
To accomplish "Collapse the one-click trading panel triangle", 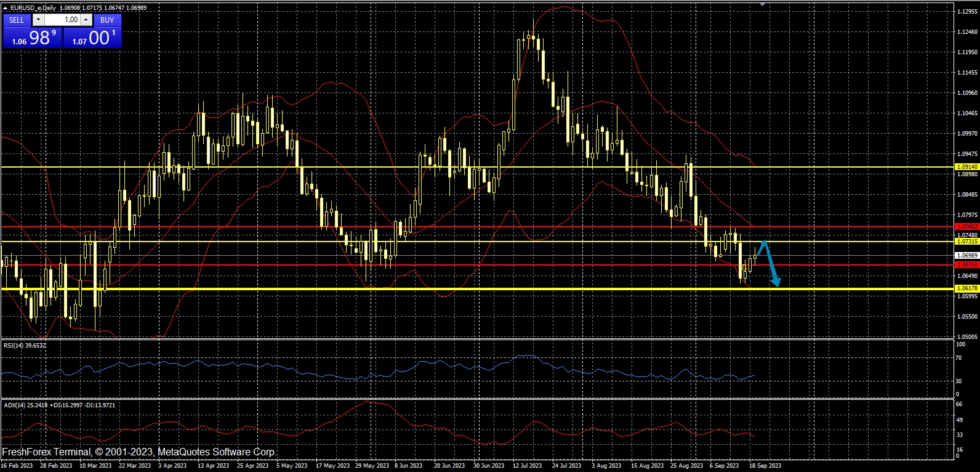I will point(6,8).
